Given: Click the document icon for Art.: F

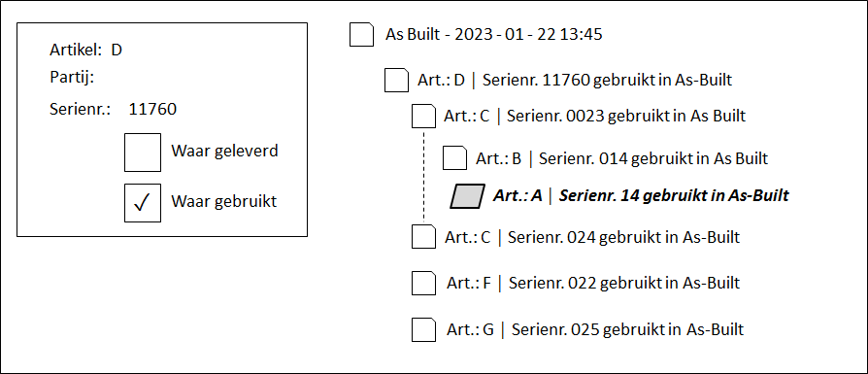Looking at the screenshot, I should pyautogui.click(x=424, y=283).
